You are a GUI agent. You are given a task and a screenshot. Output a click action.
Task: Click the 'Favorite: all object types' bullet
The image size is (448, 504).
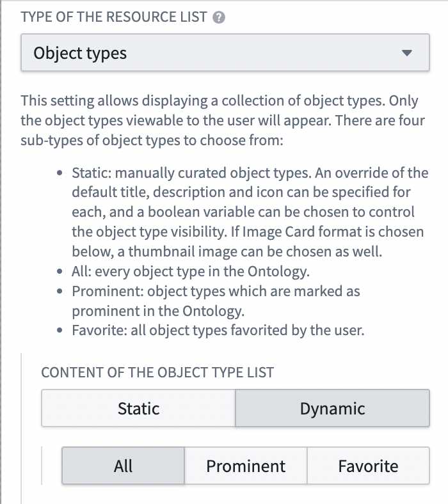coord(218,331)
